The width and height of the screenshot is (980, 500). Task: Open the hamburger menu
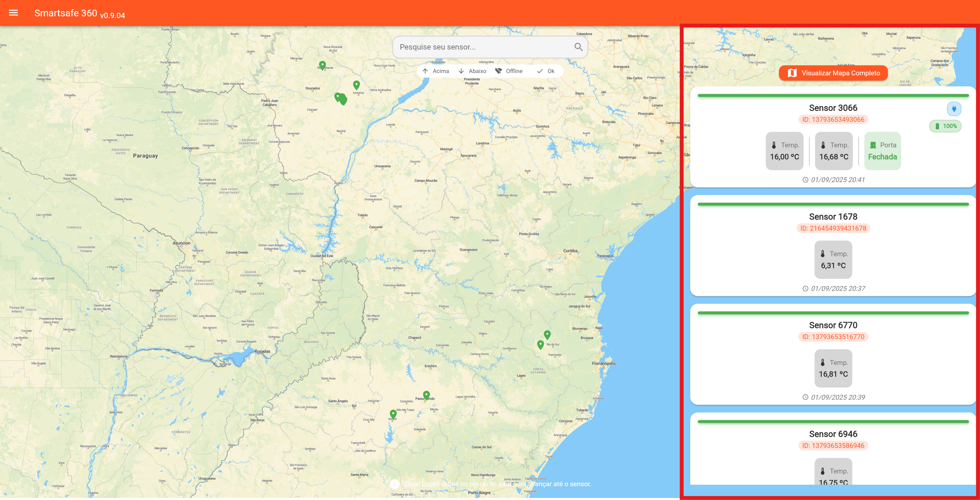(13, 13)
